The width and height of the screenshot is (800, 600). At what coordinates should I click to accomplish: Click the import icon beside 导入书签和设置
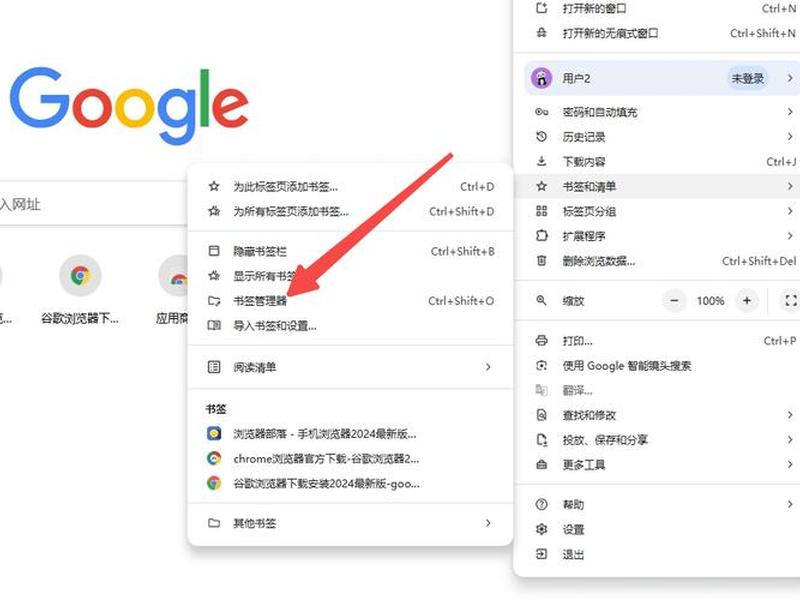[214, 326]
